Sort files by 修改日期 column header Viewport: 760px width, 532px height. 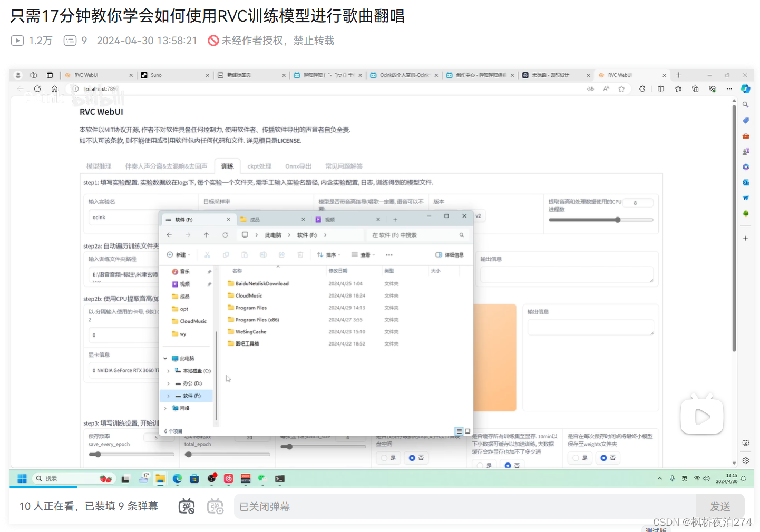[338, 271]
